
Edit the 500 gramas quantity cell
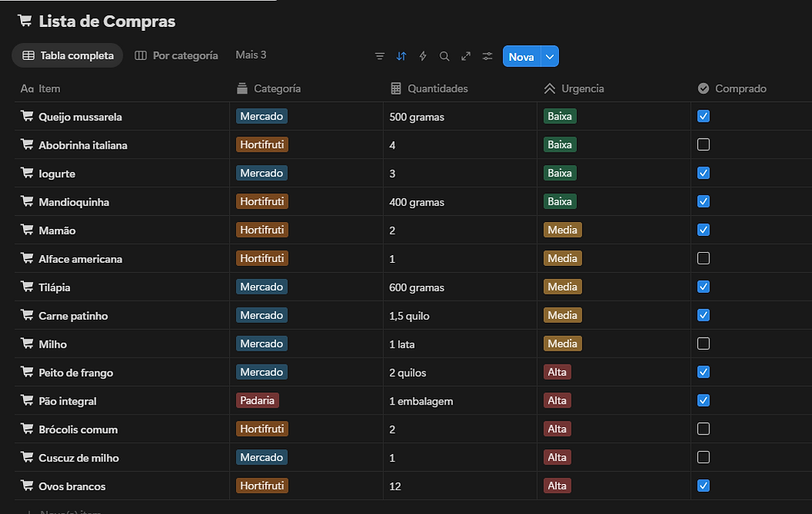point(460,116)
